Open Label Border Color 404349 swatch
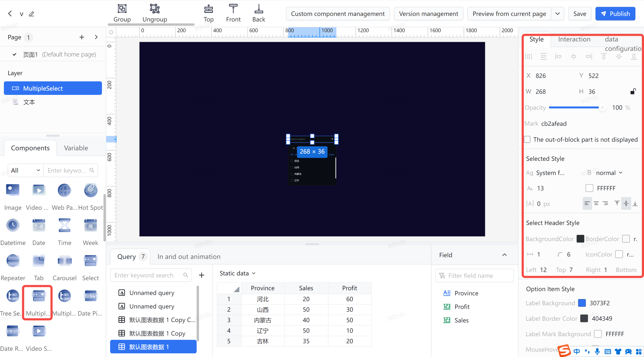The height and width of the screenshot is (357, 644). tap(584, 319)
